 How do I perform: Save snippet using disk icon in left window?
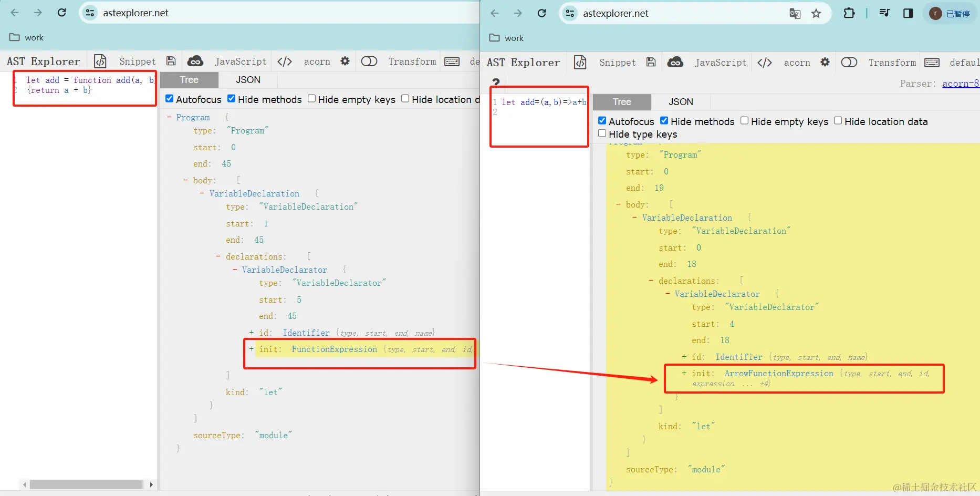(x=171, y=61)
